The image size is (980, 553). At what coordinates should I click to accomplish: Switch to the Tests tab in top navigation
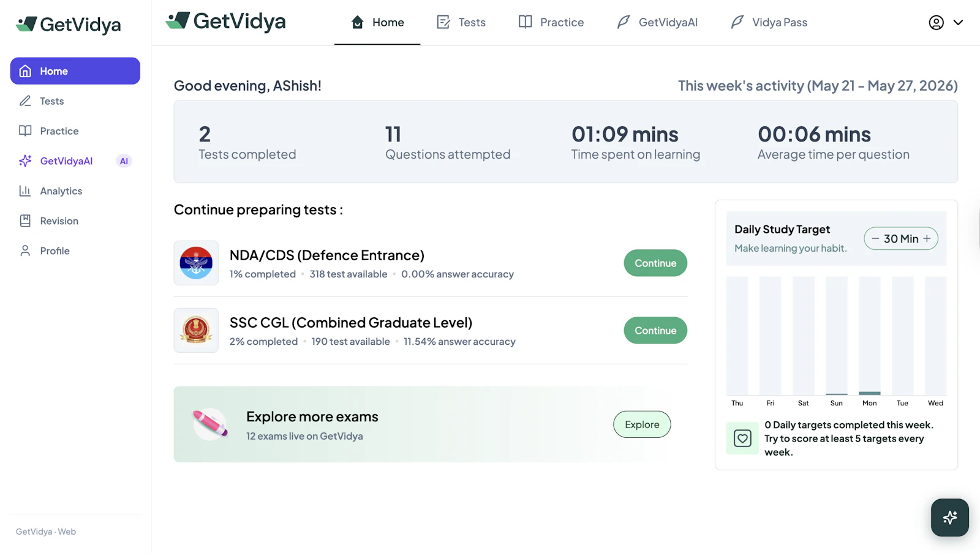point(461,23)
